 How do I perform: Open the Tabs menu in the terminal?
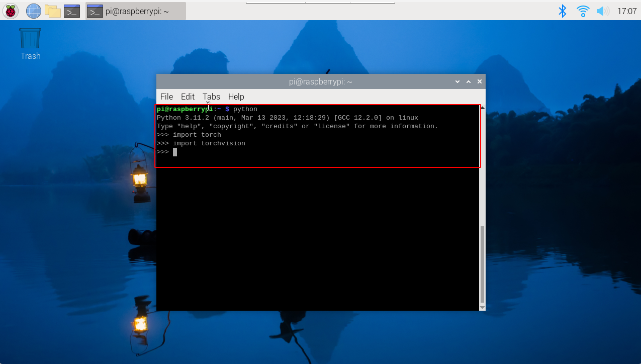211,97
